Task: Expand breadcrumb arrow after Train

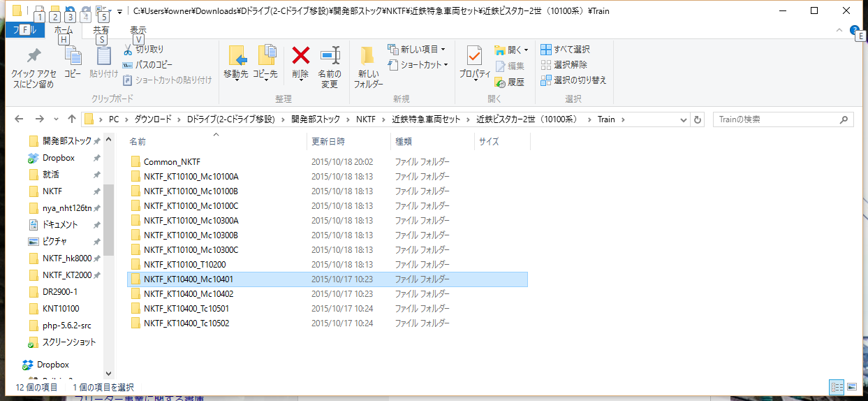Action: click(x=623, y=119)
